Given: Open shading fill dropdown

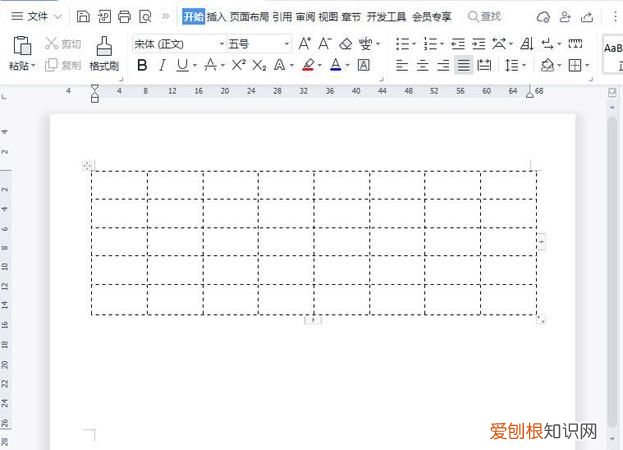Looking at the screenshot, I should tap(559, 65).
